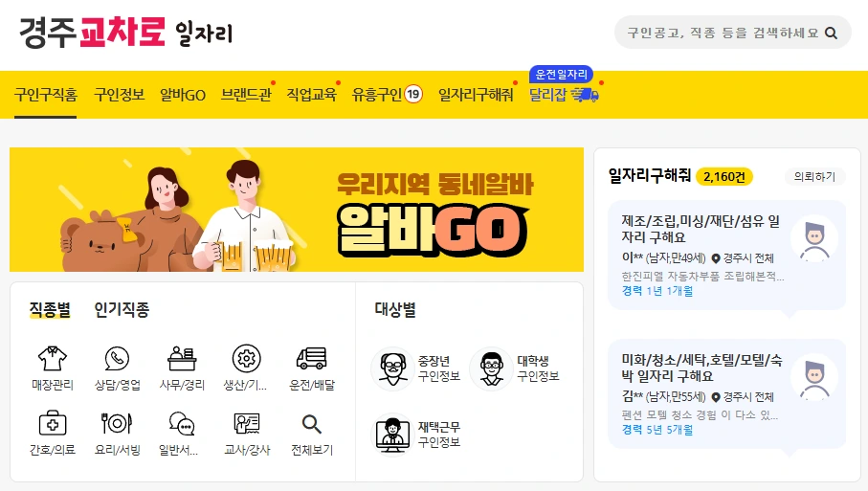Open 중장년 구인정보 link
This screenshot has width=868, height=491.
point(416,368)
